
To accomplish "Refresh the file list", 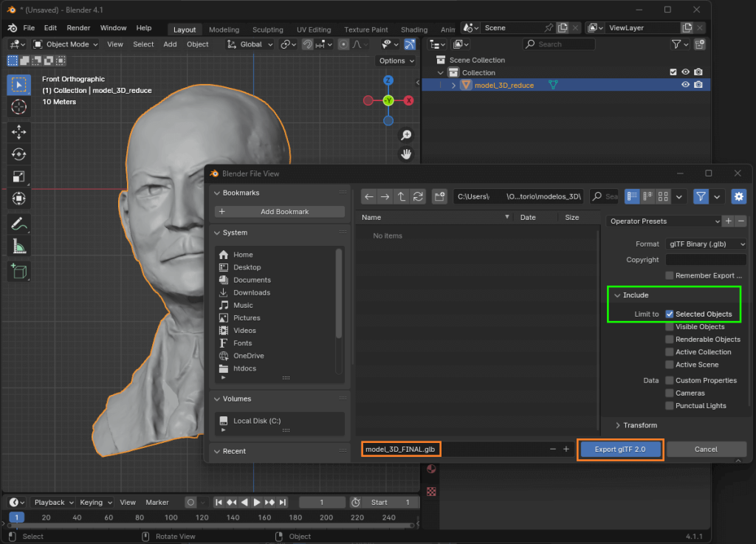I will pos(418,196).
